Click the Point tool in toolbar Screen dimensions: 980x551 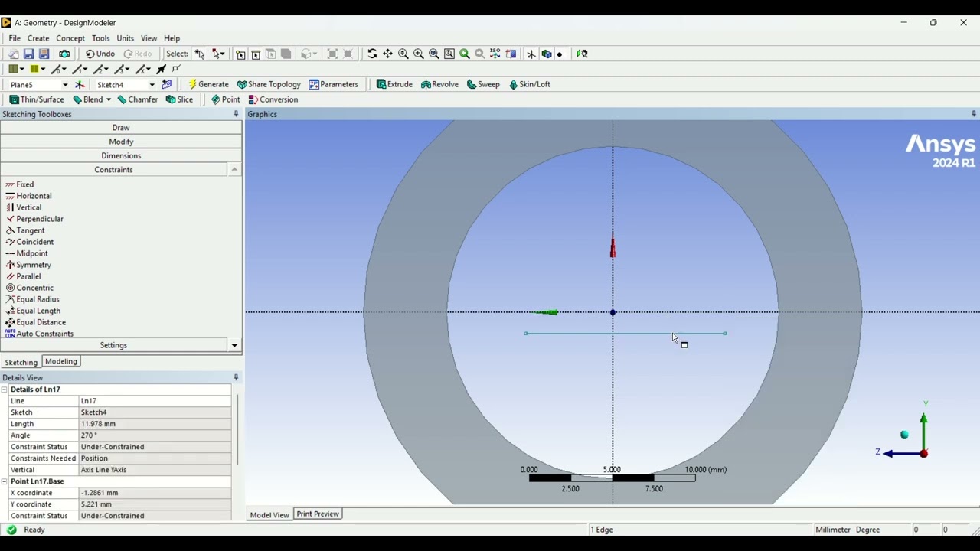pos(225,99)
